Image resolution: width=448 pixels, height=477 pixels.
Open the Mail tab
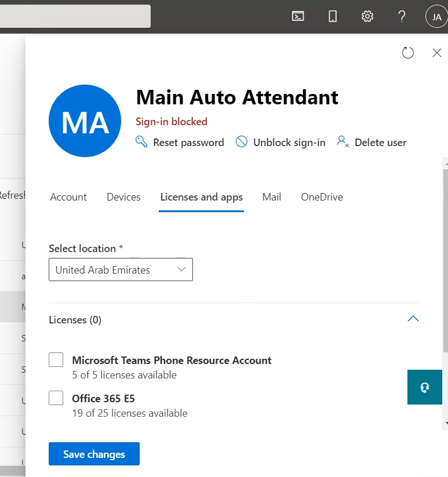pyautogui.click(x=271, y=197)
